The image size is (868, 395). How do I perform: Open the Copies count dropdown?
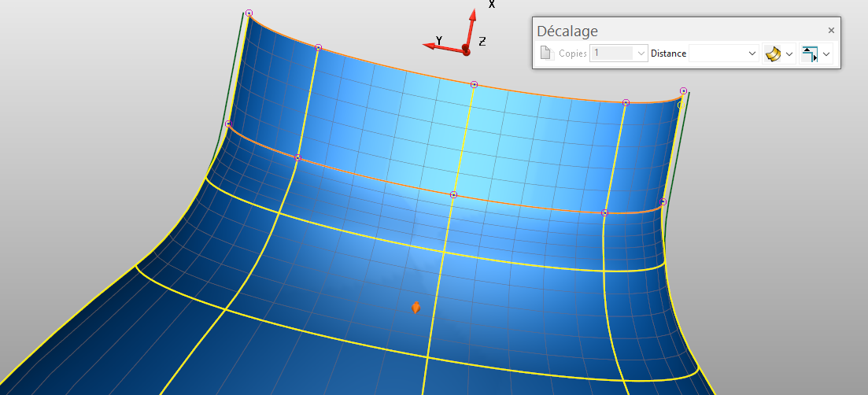point(641,54)
